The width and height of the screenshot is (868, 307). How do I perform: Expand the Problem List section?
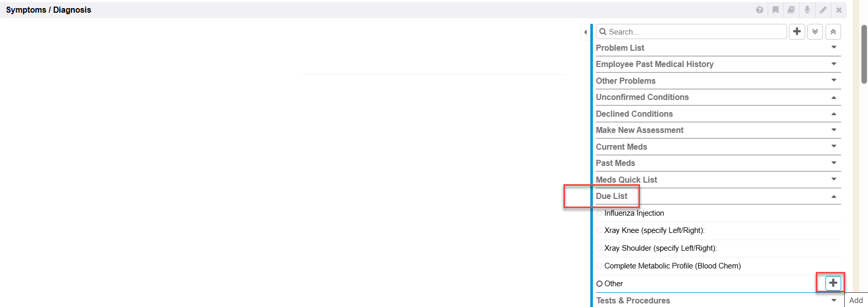[x=834, y=48]
